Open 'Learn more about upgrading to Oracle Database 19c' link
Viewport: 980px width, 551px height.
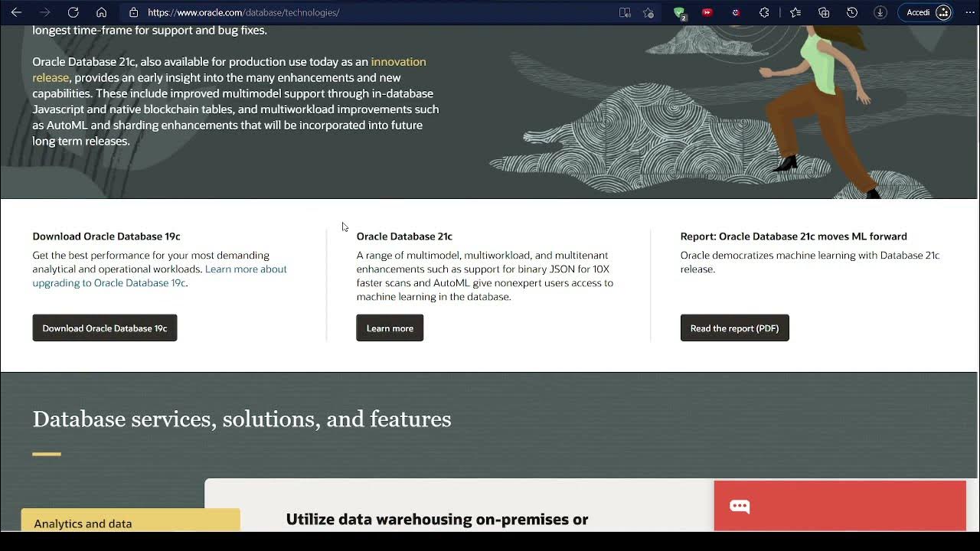pyautogui.click(x=159, y=275)
